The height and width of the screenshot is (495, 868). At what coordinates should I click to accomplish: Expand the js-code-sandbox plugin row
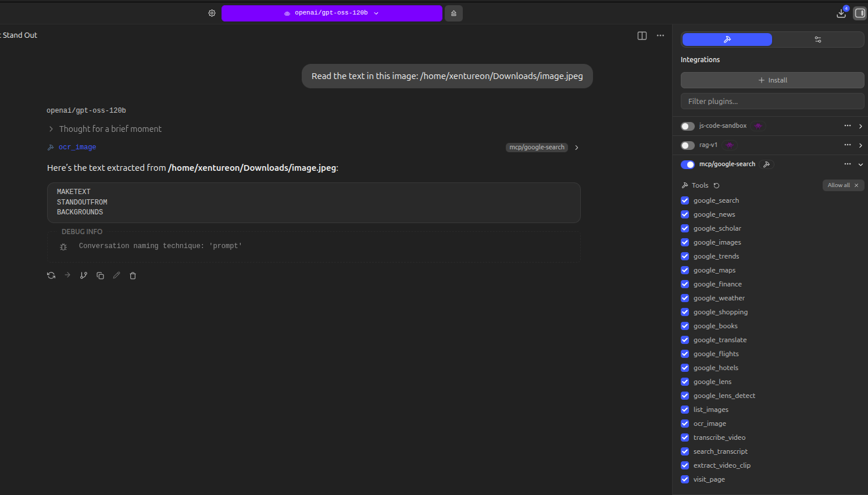pos(860,126)
